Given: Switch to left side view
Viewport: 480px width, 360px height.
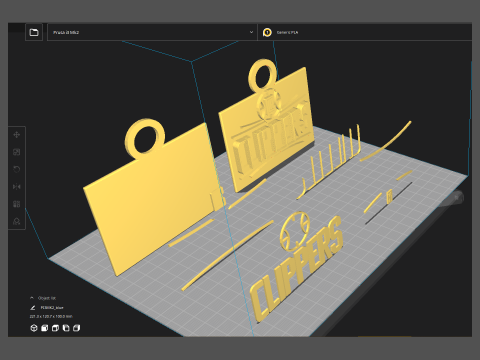Looking at the screenshot, I should click(66, 328).
